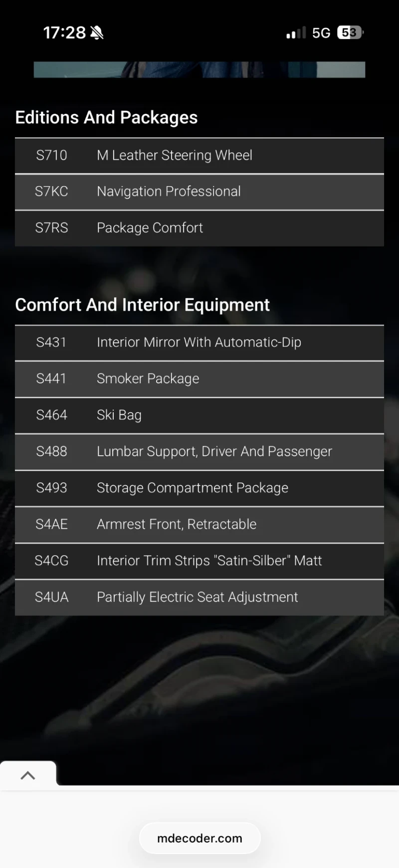Tap the mdecoder.com address bar
Screen dimensions: 399x868
pyautogui.click(x=199, y=839)
